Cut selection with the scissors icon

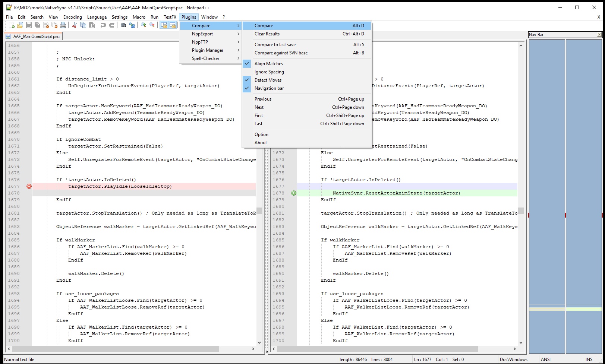click(x=75, y=25)
